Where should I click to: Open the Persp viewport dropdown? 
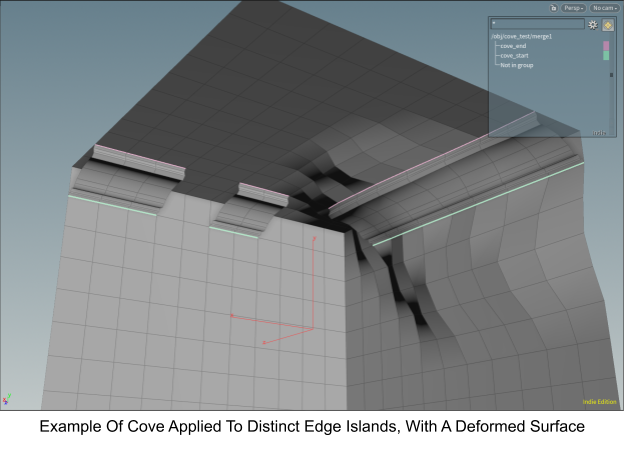click(x=573, y=8)
